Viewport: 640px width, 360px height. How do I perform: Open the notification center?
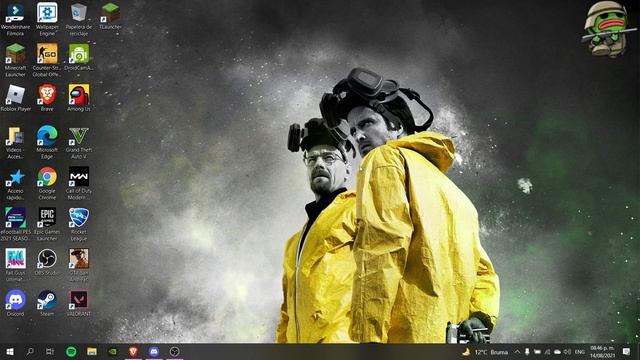pyautogui.click(x=627, y=352)
